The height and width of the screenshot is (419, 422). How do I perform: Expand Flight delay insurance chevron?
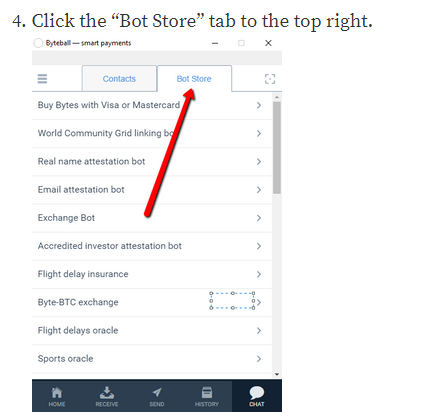259,274
